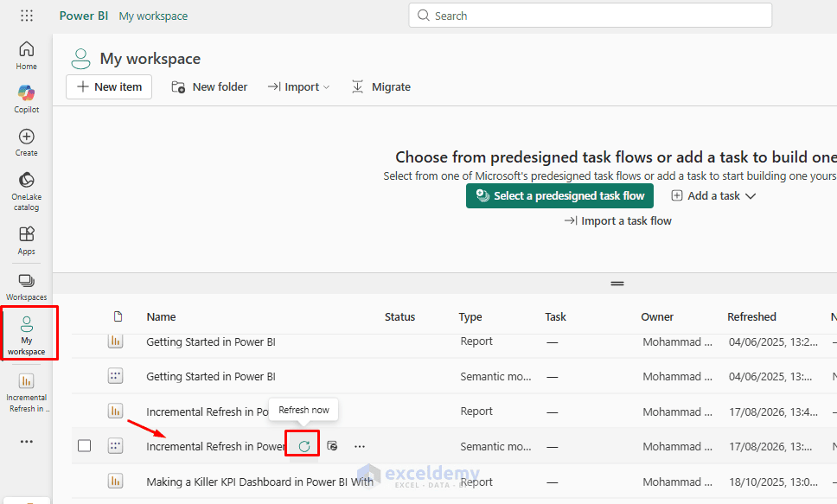Image resolution: width=837 pixels, height=504 pixels.
Task: Go to Home in the sidebar
Action: [26, 55]
